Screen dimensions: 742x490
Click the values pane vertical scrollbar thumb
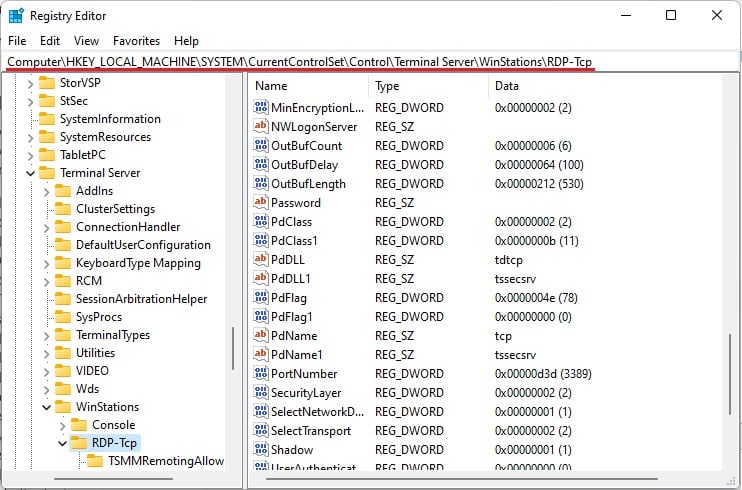pyautogui.click(x=730, y=373)
